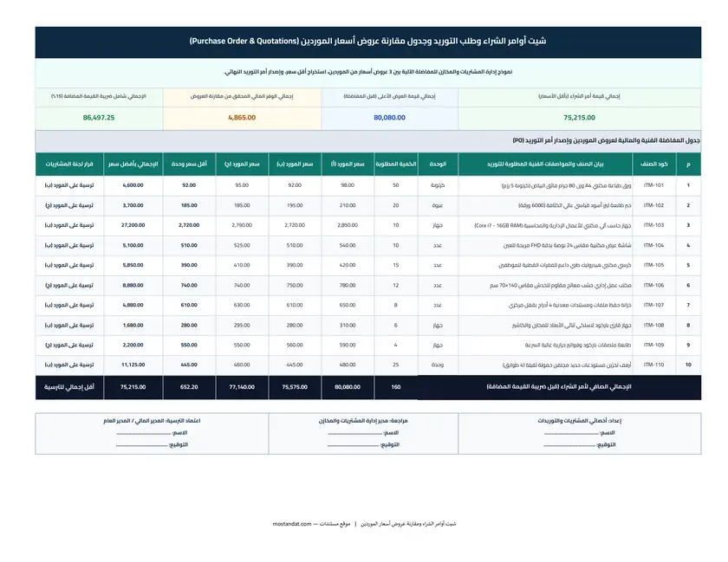
Task: Click the supplier A price 420.00
Action: 348,265
